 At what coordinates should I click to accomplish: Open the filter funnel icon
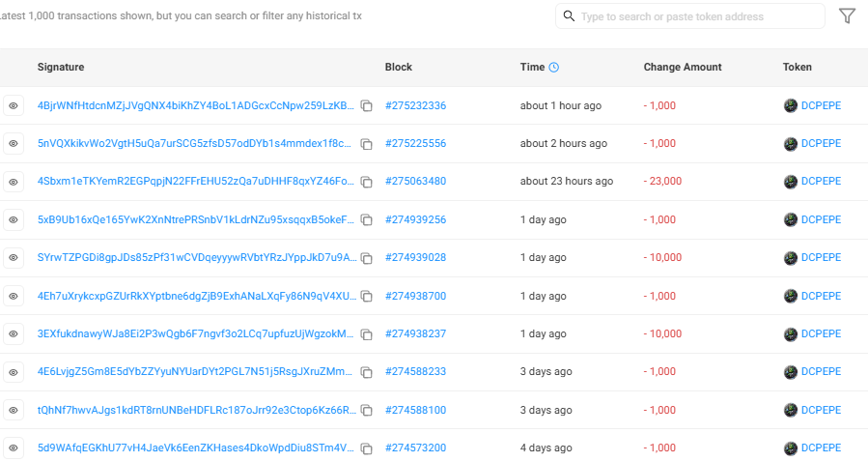[x=847, y=16]
